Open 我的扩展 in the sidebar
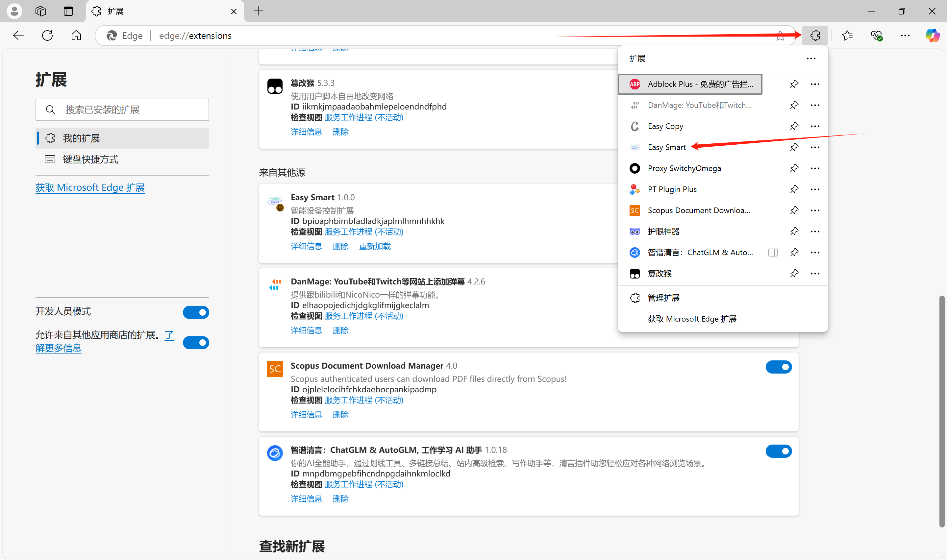The width and height of the screenshot is (947, 560). point(122,138)
